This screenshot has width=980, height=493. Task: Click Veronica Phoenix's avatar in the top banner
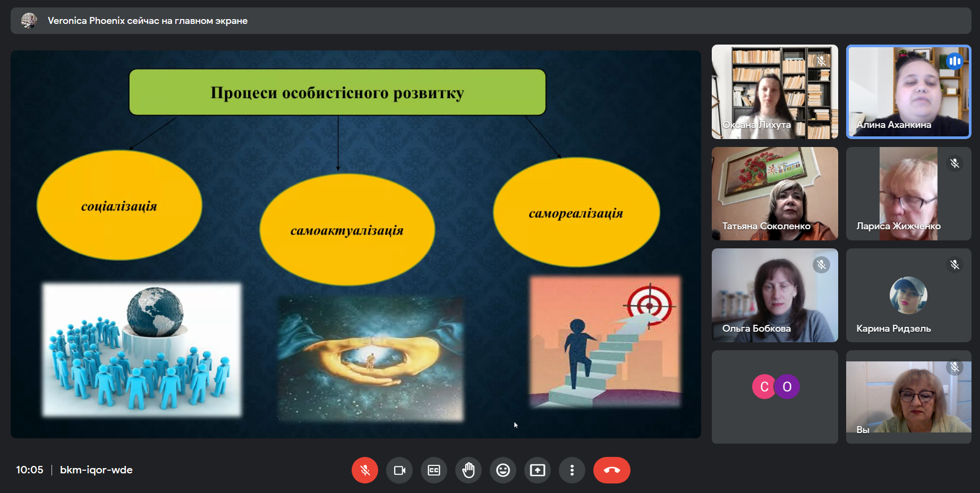point(29,21)
